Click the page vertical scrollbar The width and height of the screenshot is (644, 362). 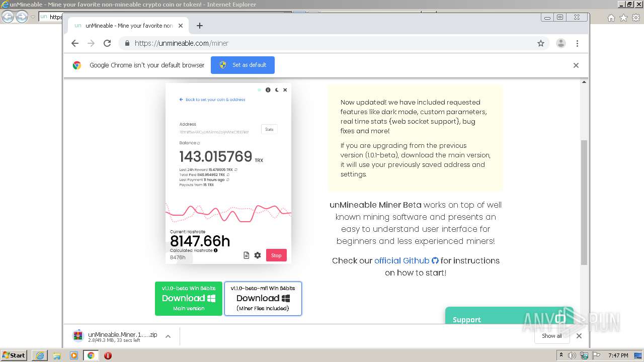(x=584, y=202)
